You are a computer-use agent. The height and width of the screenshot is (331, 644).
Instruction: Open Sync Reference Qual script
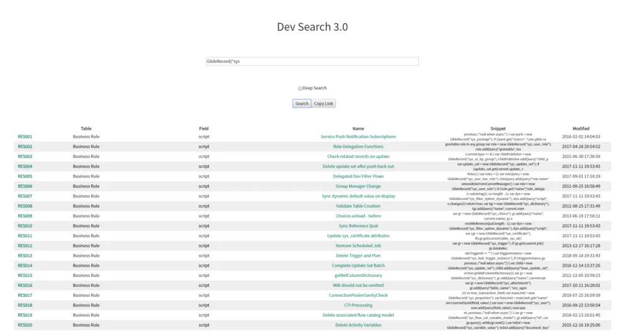(x=358, y=226)
